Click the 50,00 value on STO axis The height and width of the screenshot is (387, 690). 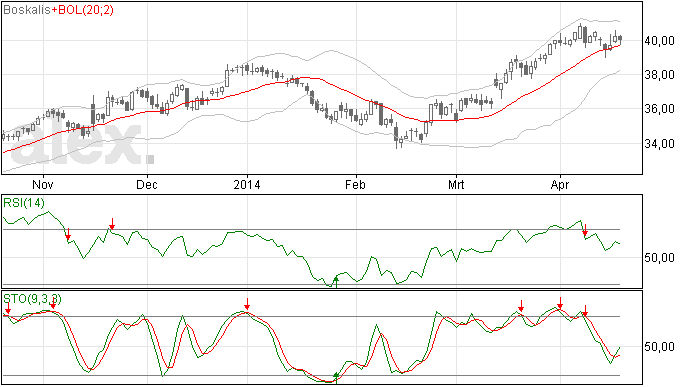pyautogui.click(x=659, y=347)
